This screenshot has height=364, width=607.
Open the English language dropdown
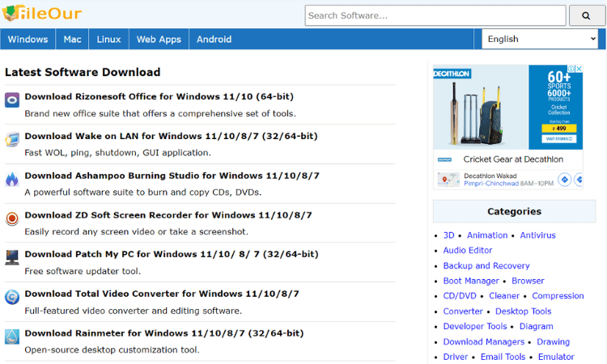point(540,39)
